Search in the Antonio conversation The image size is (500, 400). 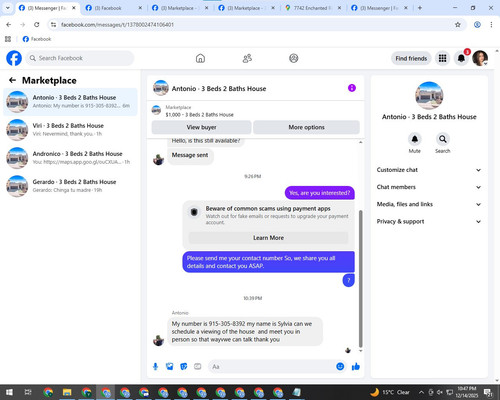coord(443,139)
